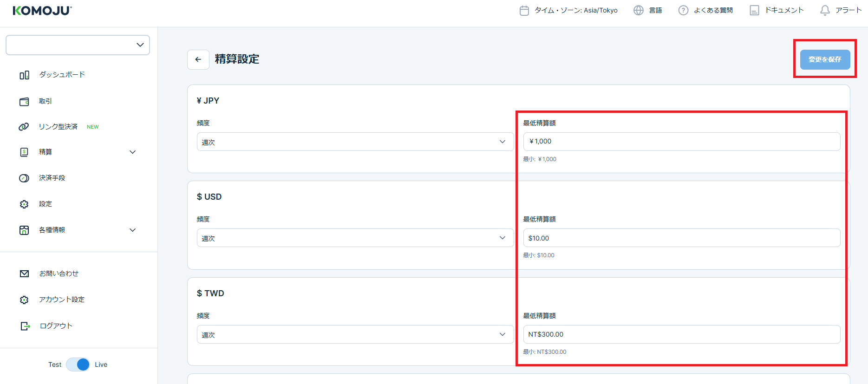Click the 決済手段 gauge icon
The width and height of the screenshot is (868, 384).
(24, 178)
